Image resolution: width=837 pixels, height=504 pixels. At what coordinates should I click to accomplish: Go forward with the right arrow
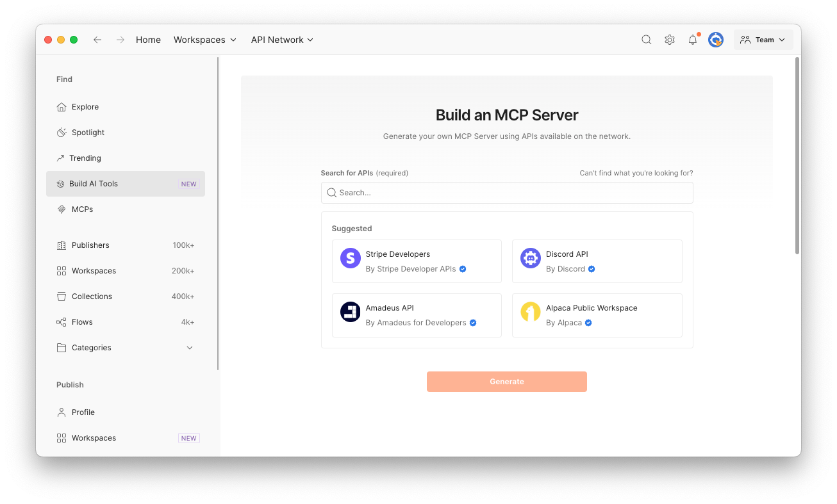click(x=120, y=40)
